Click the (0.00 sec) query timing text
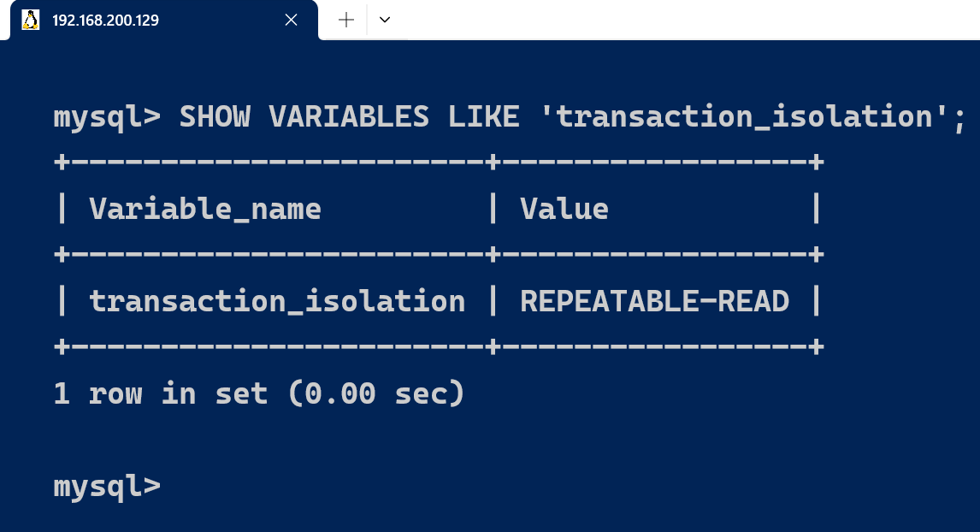This screenshot has width=980, height=532. [376, 393]
